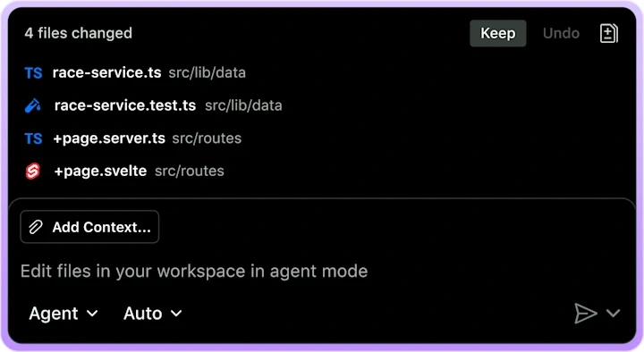Click the TS icon next to +page.server.ts
This screenshot has width=644, height=352.
33,138
